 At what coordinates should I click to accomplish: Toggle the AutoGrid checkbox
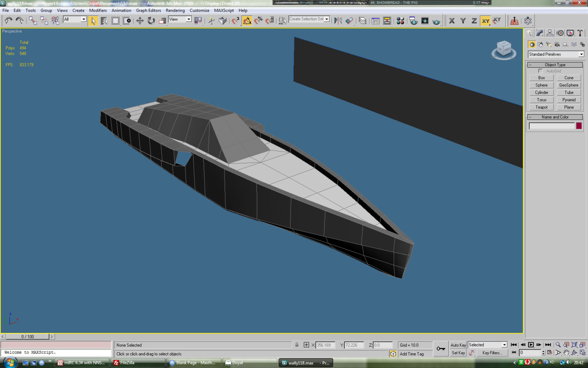coord(540,71)
